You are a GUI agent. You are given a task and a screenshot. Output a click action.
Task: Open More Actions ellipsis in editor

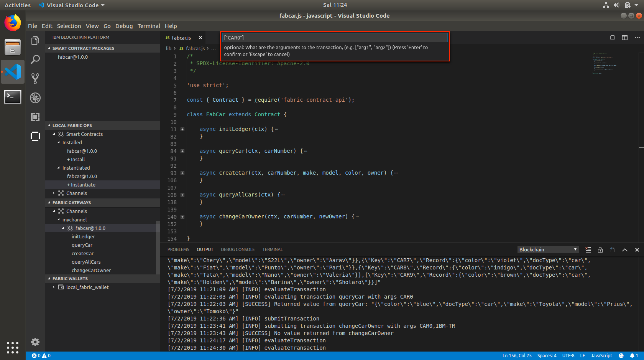tap(637, 38)
